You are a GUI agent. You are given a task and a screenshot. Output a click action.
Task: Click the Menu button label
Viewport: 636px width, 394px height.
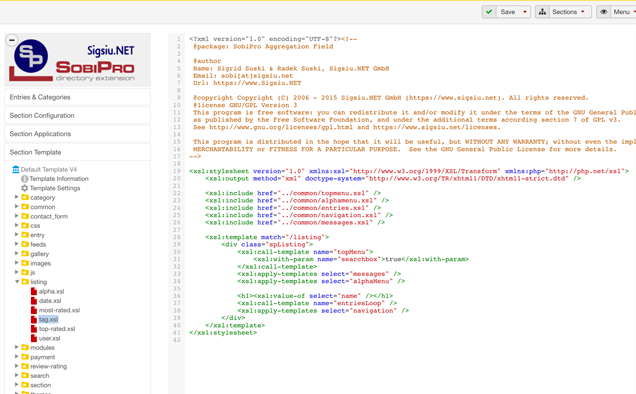point(621,12)
